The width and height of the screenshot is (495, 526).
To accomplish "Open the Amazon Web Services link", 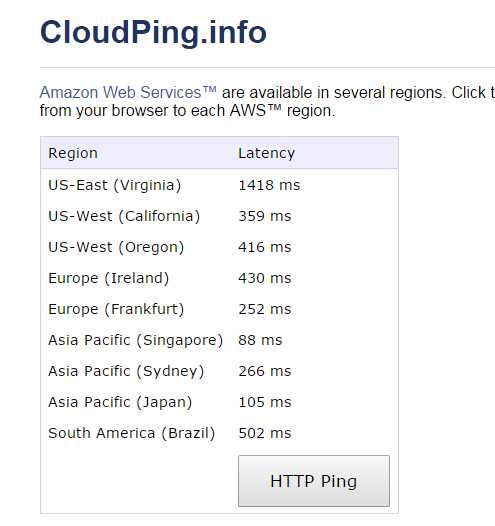I will (128, 92).
